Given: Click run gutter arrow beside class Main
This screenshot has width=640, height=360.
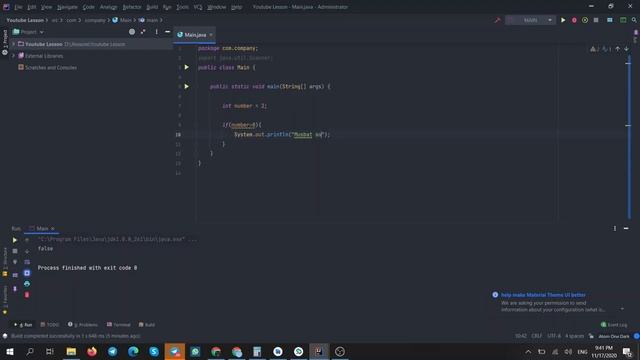Looking at the screenshot, I should point(187,67).
